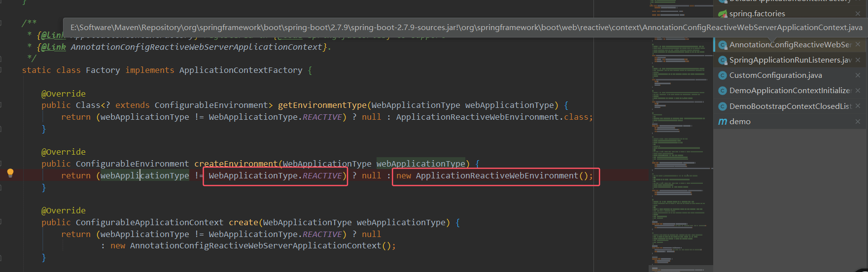Click the class icon beside SpringApplicationRunListeners
Screen dimensions: 868x272
point(723,60)
